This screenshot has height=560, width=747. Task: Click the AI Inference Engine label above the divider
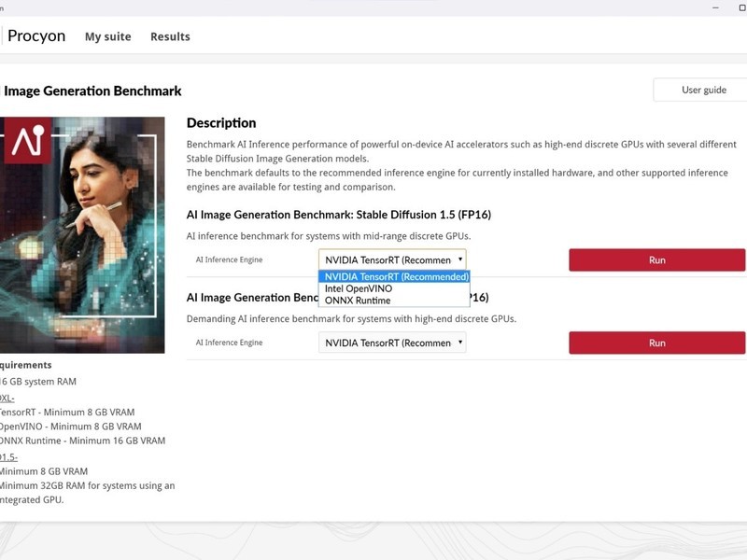(229, 260)
